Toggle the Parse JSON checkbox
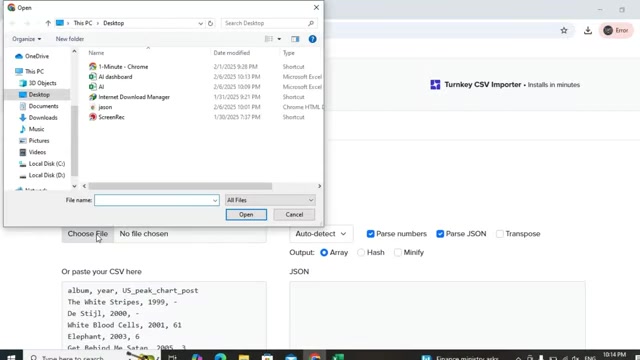Viewport: 640px width, 360px height. coord(440,234)
